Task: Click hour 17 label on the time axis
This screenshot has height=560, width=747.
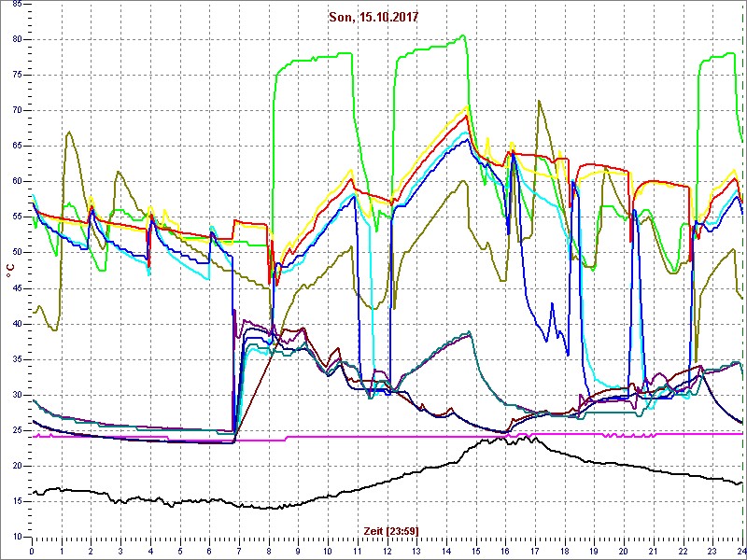Action: (535, 552)
